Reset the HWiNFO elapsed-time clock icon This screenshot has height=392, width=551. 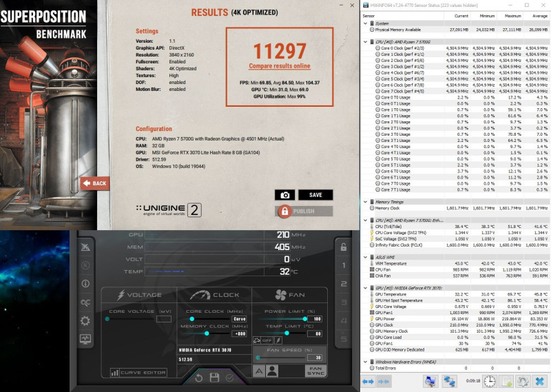click(x=489, y=382)
